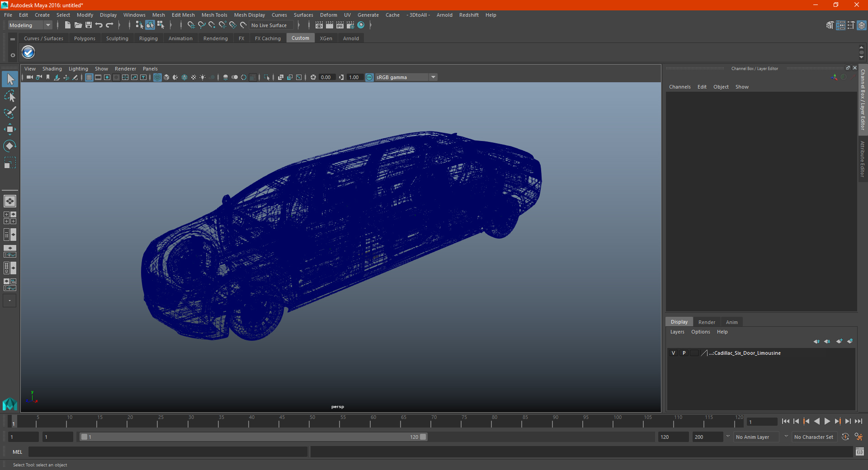Switch to the Polygons shelf tab
The image size is (868, 470).
[x=85, y=38]
